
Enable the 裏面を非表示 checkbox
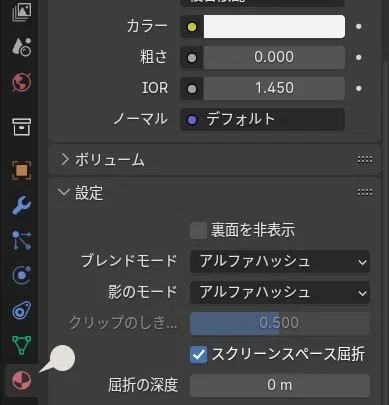(198, 231)
